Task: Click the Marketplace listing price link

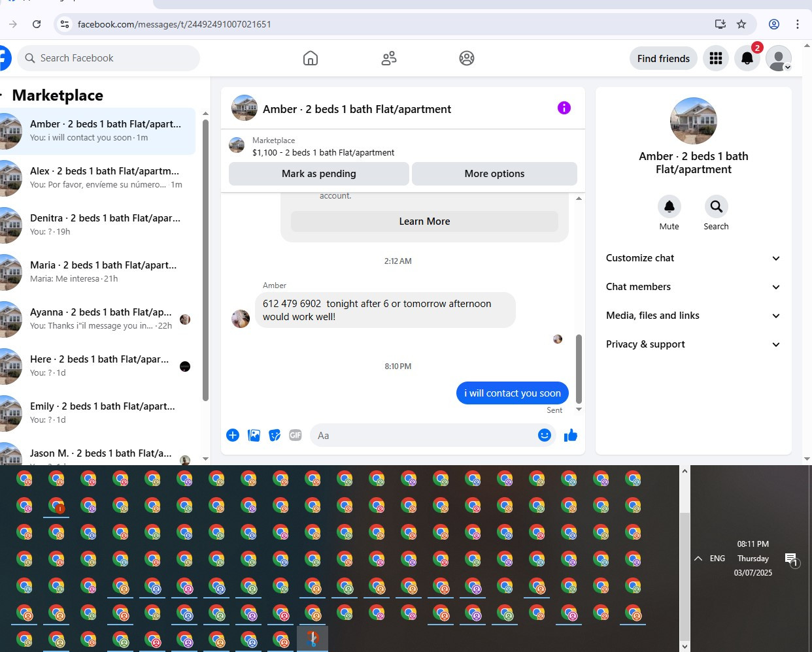Action: pos(323,152)
